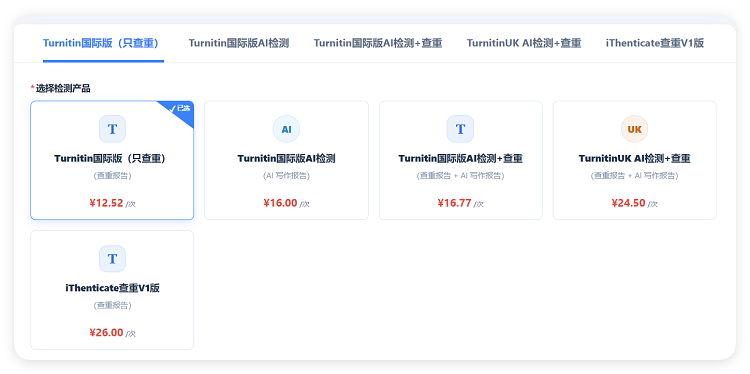Click the ¥16.00 price
Viewport: 750px width, 374px height.
[281, 203]
